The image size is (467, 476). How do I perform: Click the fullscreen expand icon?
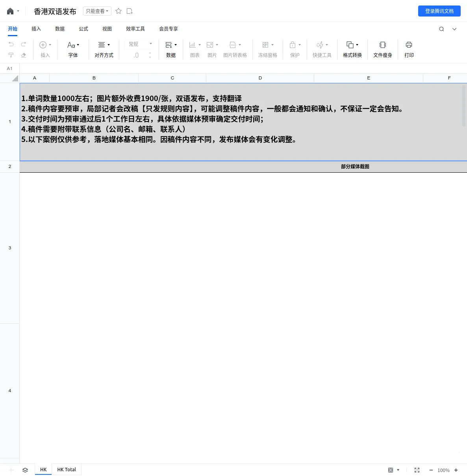[417, 470]
